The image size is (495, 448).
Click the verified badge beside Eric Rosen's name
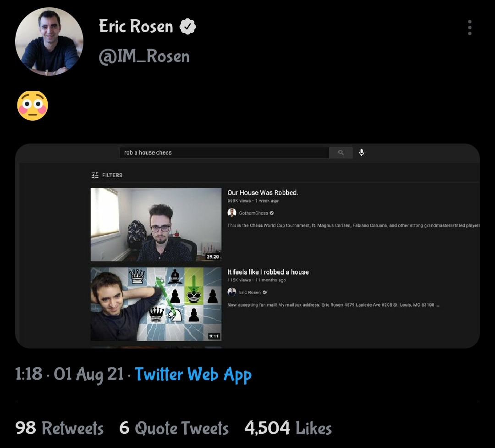click(187, 27)
